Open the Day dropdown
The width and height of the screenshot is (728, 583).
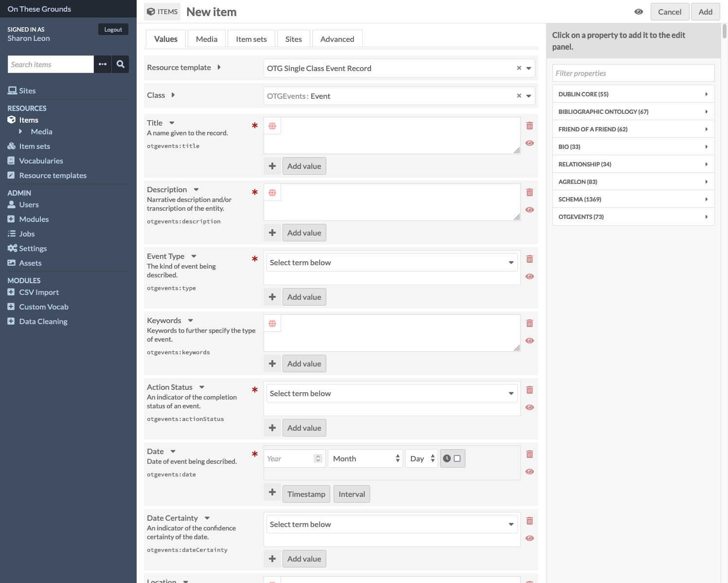421,458
